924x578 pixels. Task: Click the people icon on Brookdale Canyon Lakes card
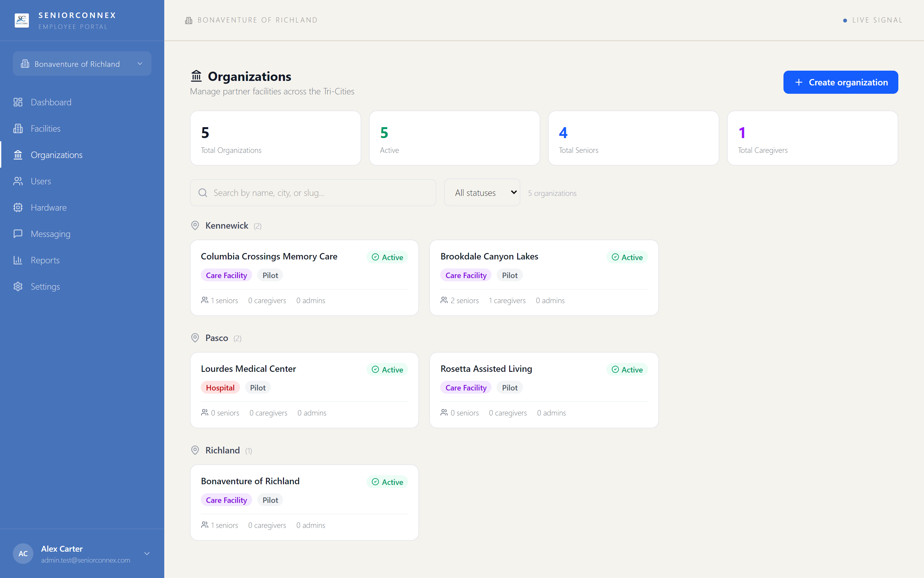(x=444, y=300)
